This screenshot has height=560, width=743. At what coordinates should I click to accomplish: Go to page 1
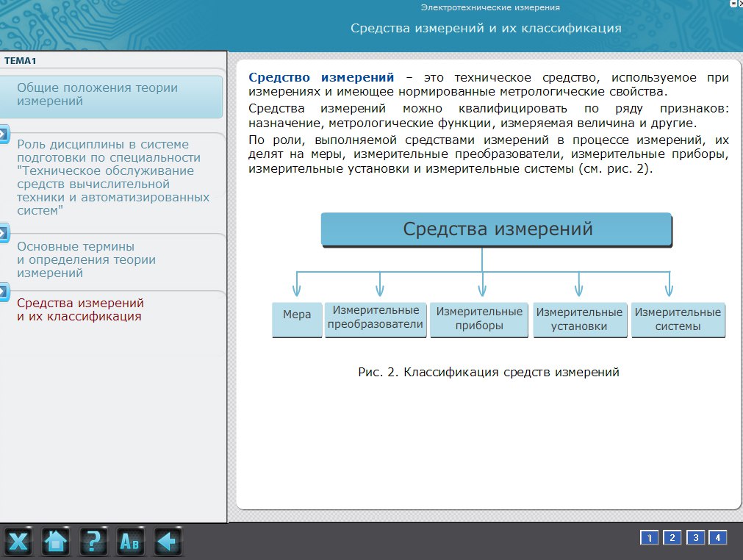(x=649, y=537)
